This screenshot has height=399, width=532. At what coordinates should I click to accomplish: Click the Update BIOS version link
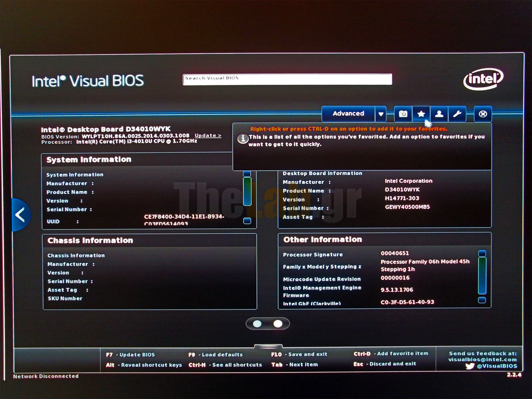(x=208, y=135)
